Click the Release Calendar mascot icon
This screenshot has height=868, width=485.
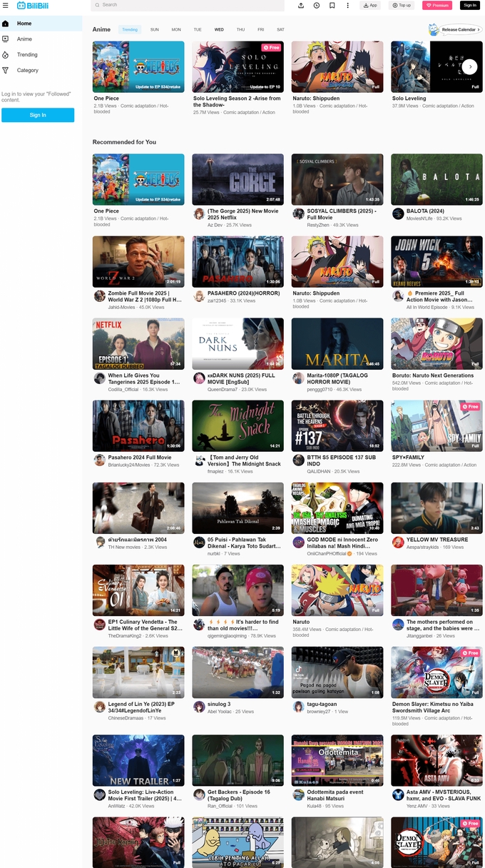(434, 29)
